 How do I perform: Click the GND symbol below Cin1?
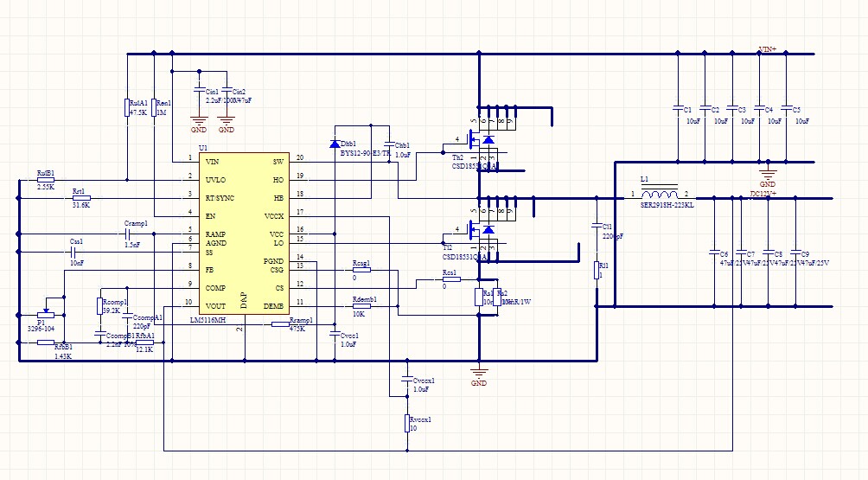[199, 125]
